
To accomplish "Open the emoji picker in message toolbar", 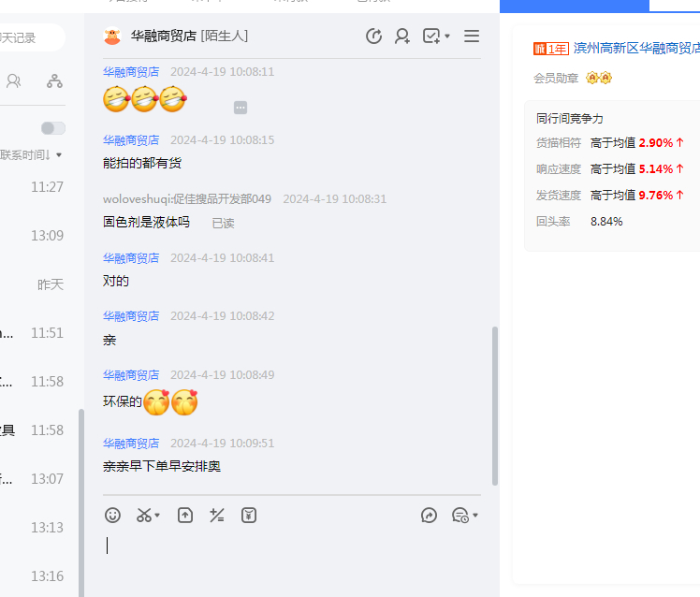I will click(x=112, y=515).
